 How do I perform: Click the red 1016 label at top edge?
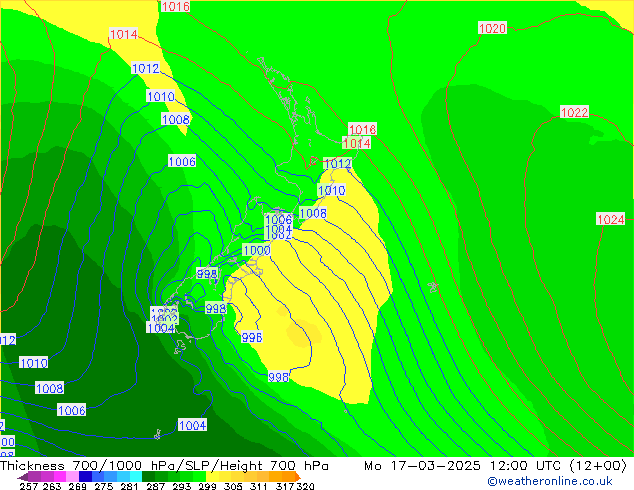[175, 6]
